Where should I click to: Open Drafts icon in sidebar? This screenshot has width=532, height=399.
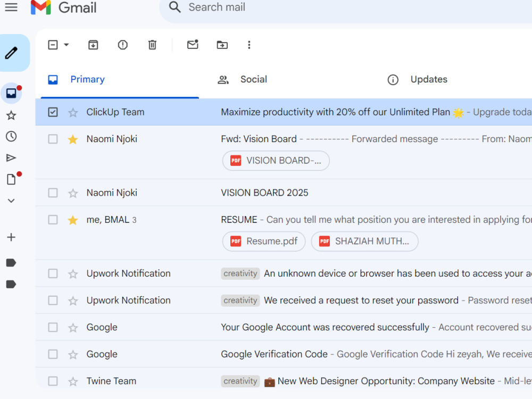[11, 179]
